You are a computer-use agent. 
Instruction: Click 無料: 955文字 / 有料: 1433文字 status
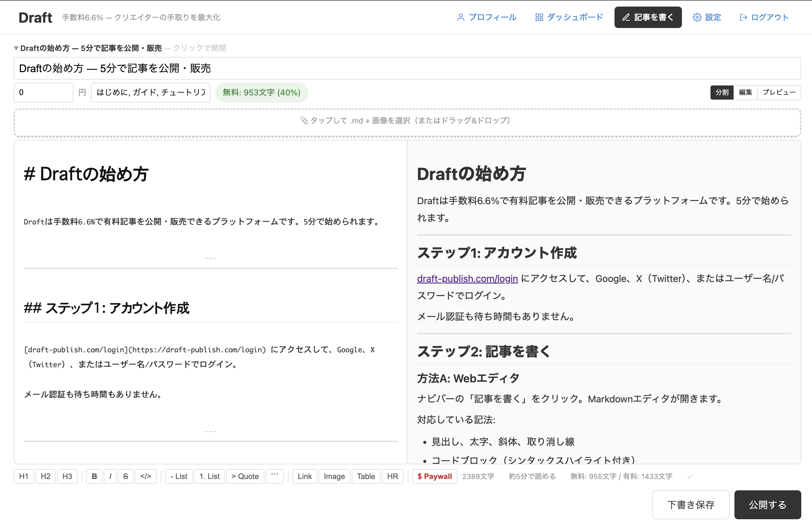click(621, 476)
